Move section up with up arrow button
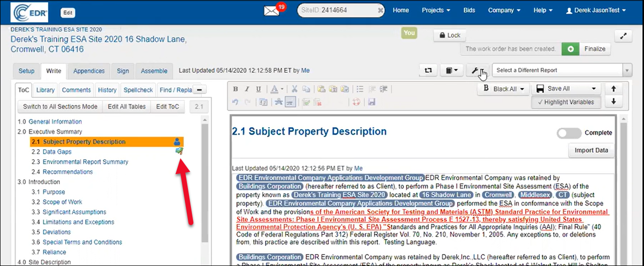Image resolution: width=644 pixels, height=266 pixels. pos(614,89)
